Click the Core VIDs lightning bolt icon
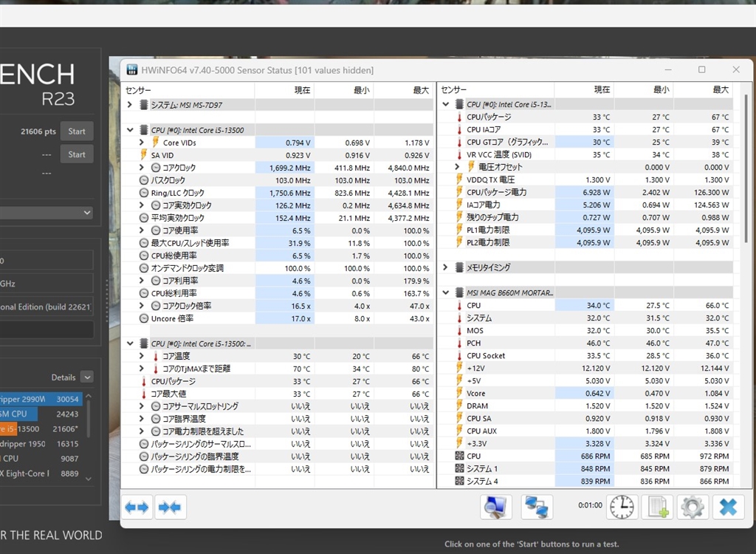This screenshot has height=554, width=756. click(156, 143)
